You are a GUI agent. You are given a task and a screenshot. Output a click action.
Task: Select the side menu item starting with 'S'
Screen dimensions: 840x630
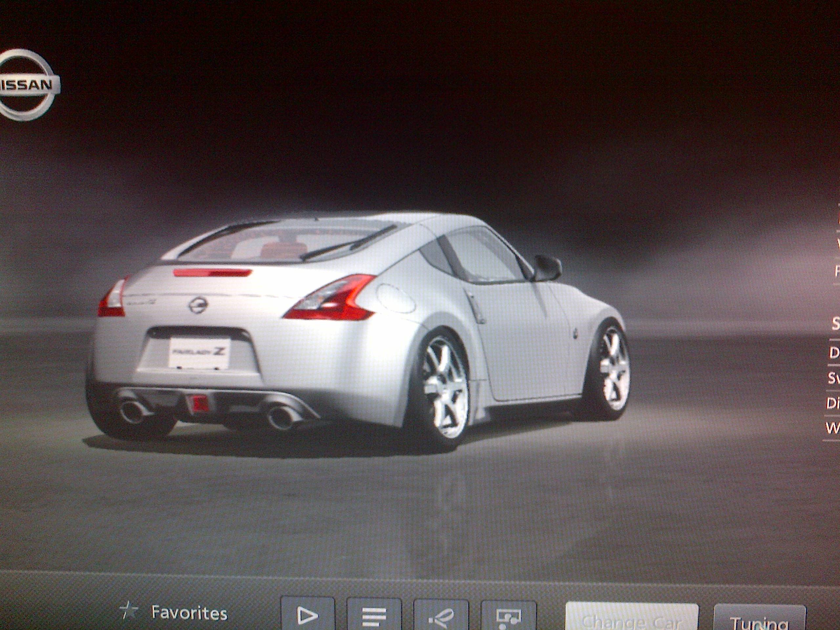tap(835, 324)
